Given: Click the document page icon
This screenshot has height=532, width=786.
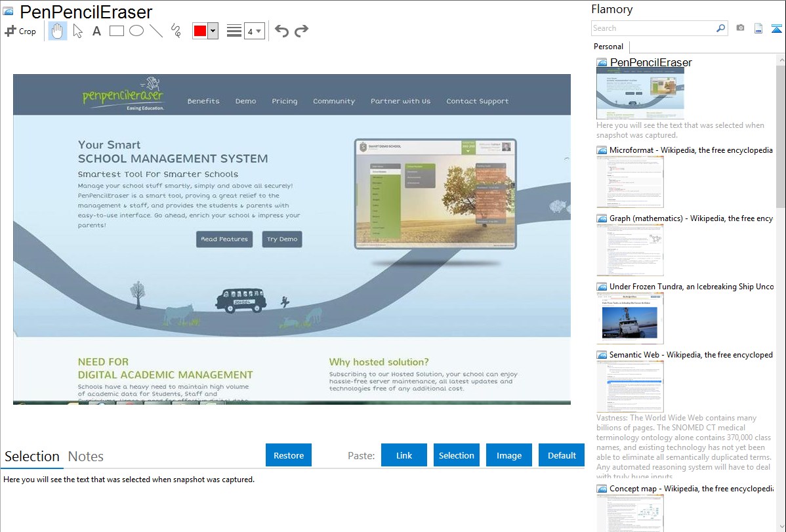Looking at the screenshot, I should pos(758,28).
